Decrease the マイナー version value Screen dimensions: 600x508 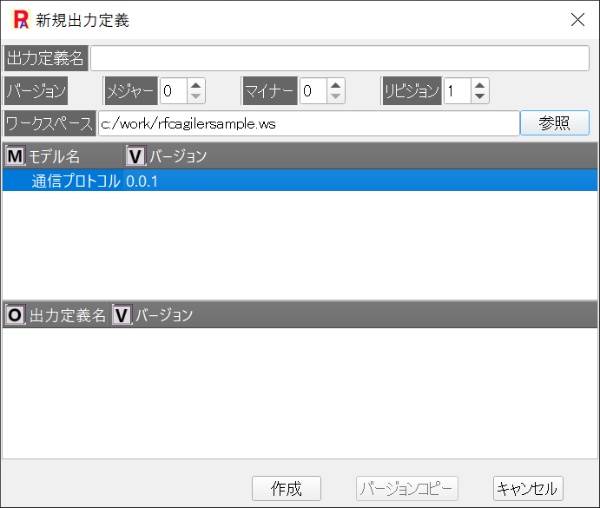coord(336,96)
